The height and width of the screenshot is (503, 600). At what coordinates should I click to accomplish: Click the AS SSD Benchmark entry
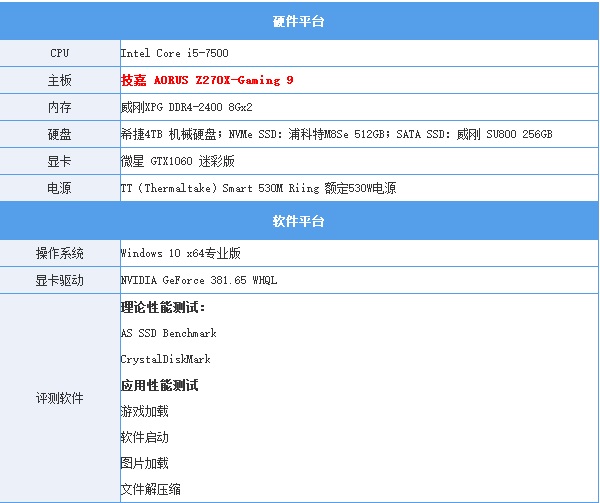(168, 333)
